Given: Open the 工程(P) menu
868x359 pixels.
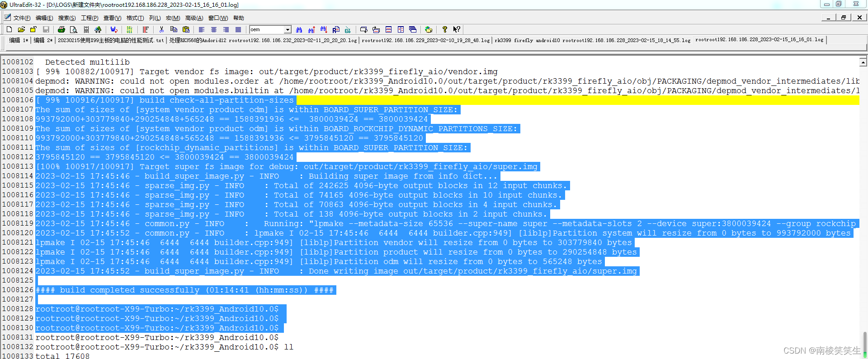Looking at the screenshot, I should pos(90,18).
